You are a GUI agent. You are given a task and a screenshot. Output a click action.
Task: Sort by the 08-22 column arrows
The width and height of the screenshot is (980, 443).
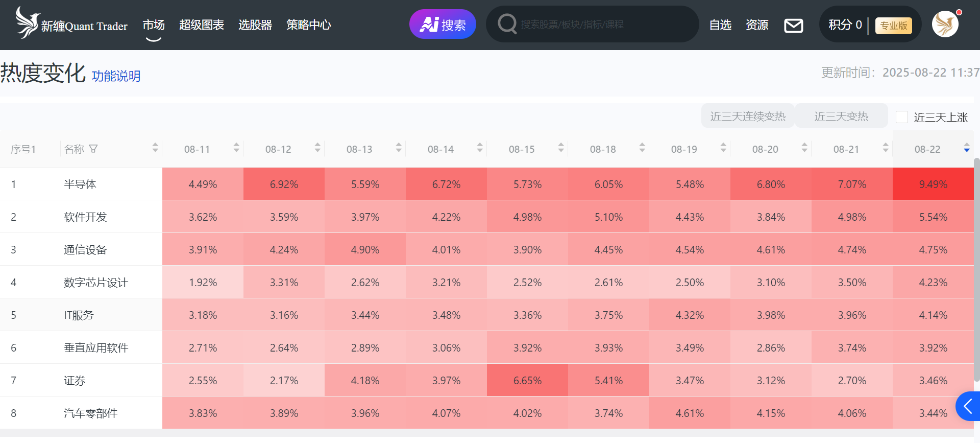(x=966, y=149)
